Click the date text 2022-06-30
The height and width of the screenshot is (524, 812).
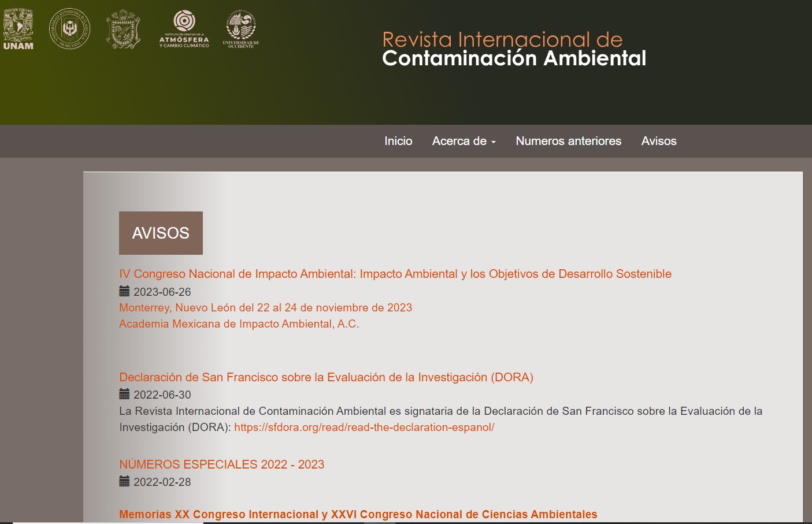click(162, 395)
